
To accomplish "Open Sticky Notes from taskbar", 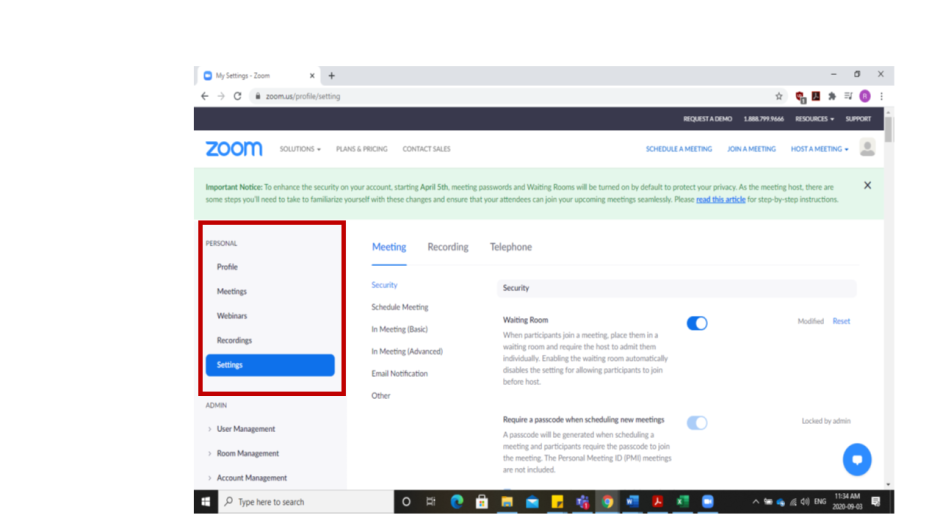I will pyautogui.click(x=558, y=501).
